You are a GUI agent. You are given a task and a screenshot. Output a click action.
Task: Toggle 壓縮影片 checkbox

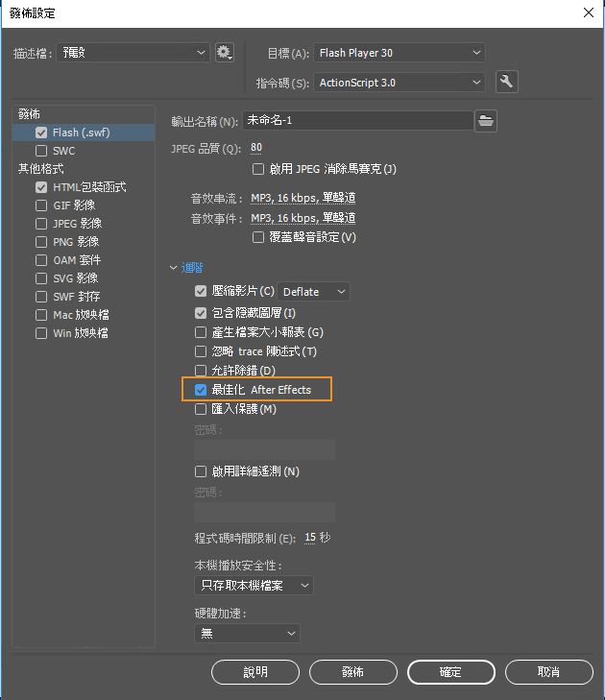tap(201, 292)
